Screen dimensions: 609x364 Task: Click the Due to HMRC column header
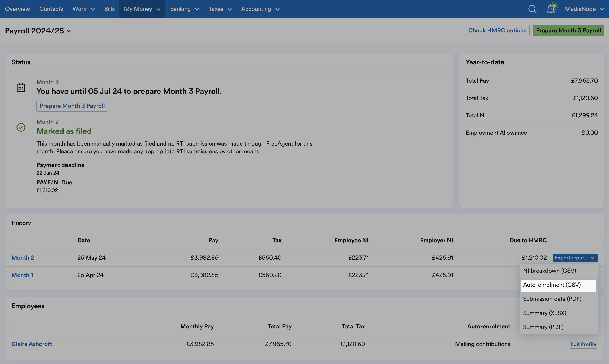click(528, 240)
